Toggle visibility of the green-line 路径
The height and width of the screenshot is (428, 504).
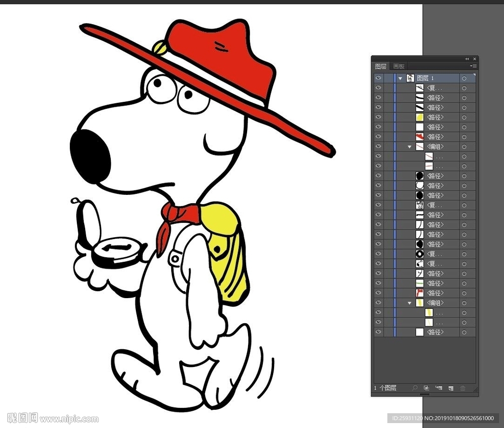pos(378,283)
